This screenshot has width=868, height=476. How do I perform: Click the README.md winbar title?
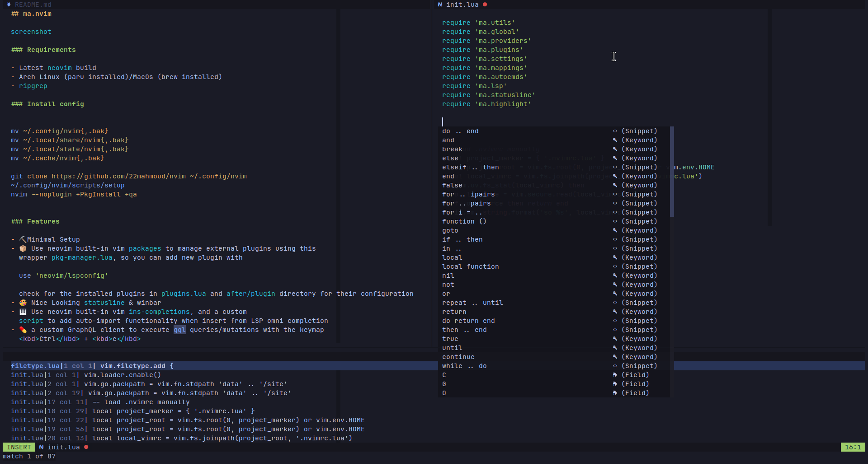(33, 5)
